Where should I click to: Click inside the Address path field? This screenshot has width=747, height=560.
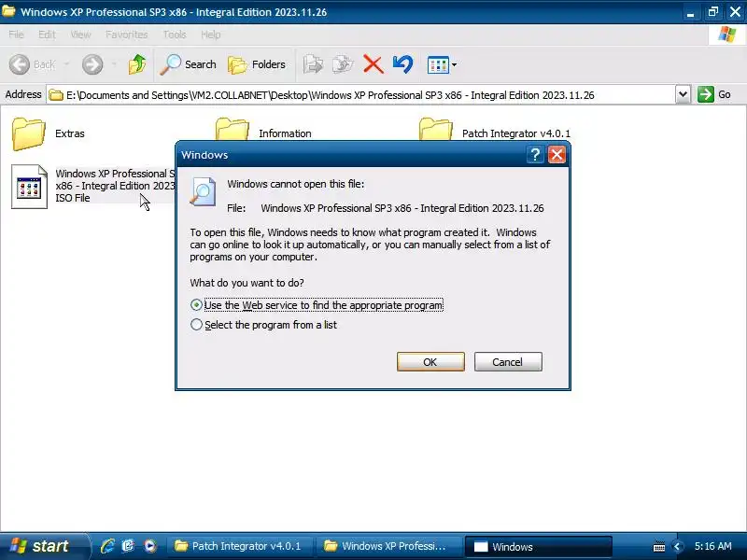(x=360, y=95)
